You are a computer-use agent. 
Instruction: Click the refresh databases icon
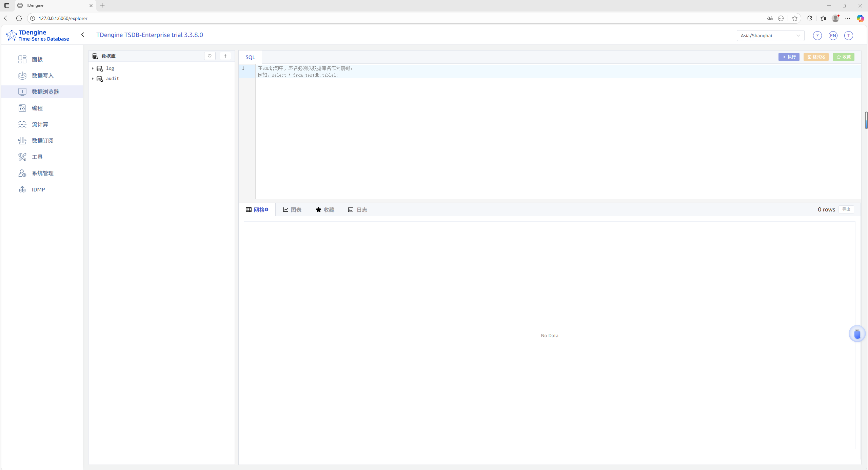(210, 56)
